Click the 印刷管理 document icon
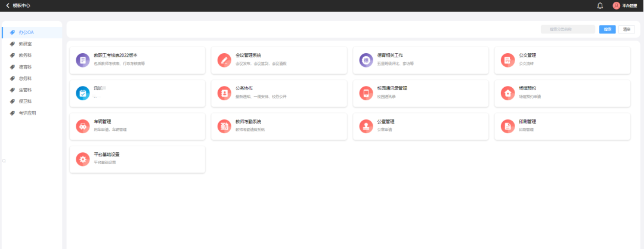The image size is (644, 249). point(507,126)
